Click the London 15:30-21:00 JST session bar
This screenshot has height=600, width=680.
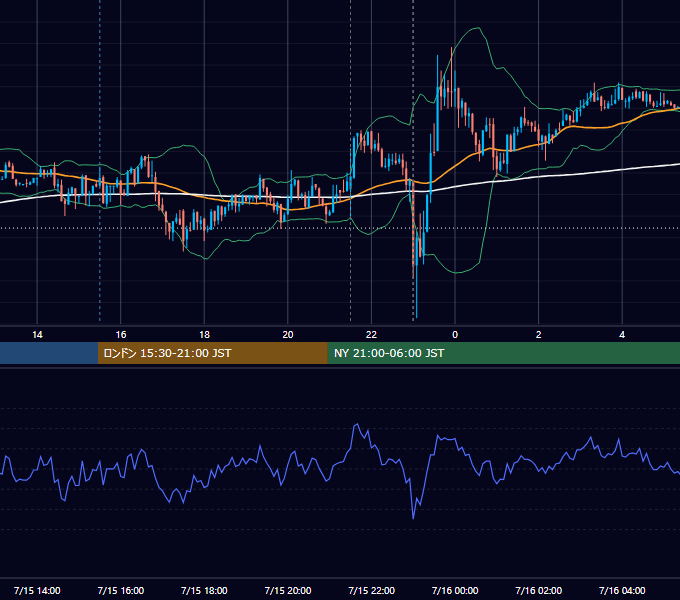click(212, 353)
